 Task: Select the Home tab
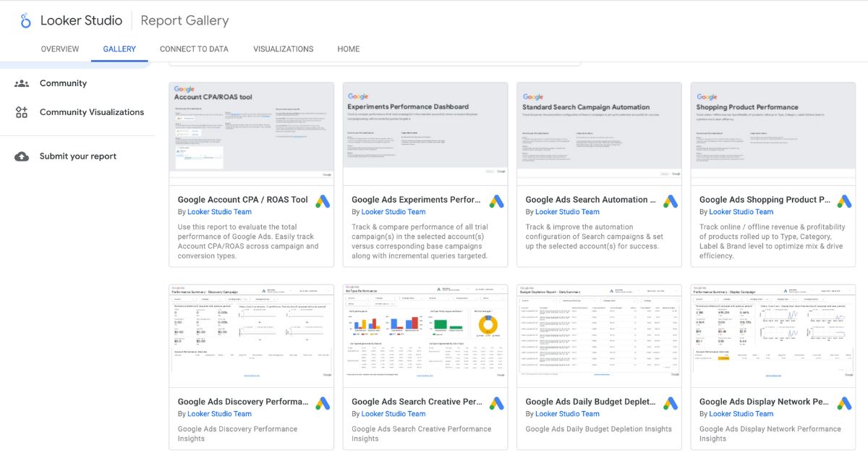[348, 49]
